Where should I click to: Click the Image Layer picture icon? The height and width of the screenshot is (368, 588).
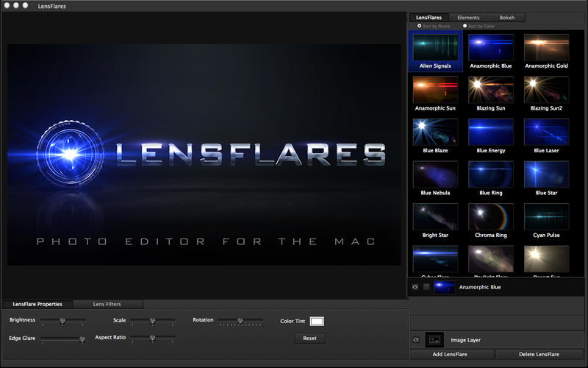(435, 340)
